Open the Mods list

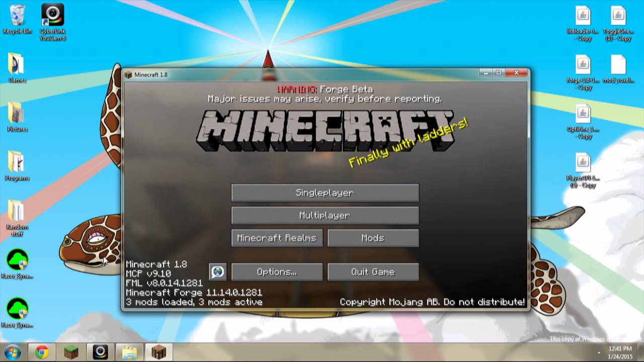(x=373, y=238)
